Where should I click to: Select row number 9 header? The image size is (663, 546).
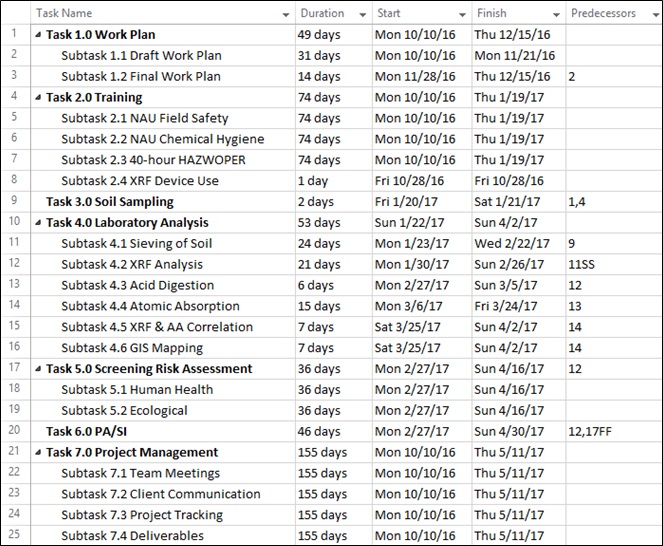pyautogui.click(x=16, y=201)
